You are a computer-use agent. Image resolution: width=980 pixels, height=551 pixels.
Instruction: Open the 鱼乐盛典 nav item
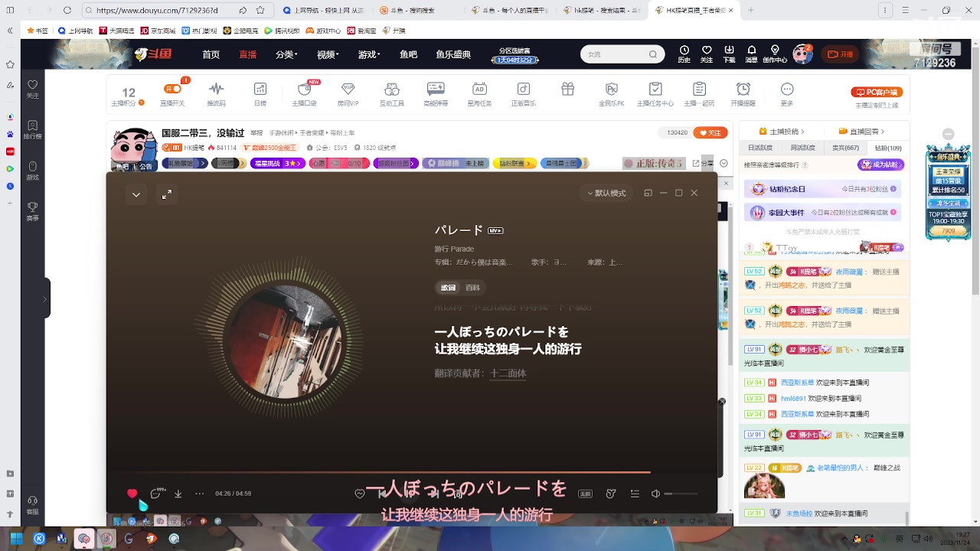point(453,54)
